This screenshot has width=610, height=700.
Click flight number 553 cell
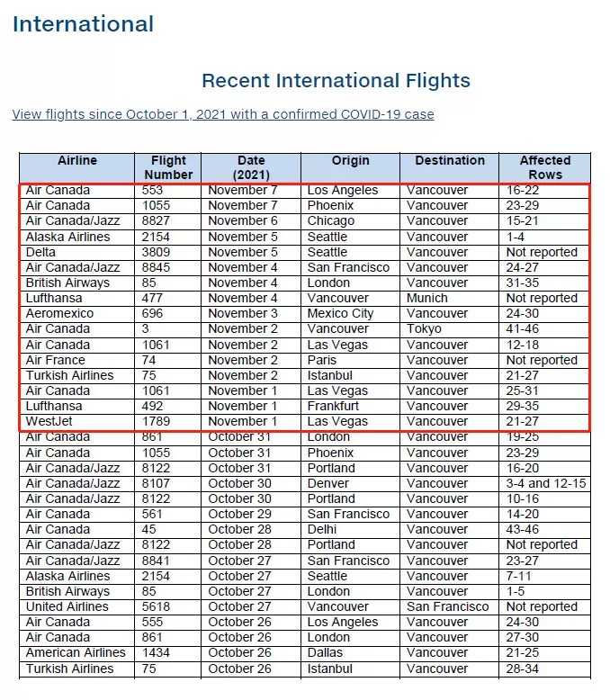pyautogui.click(x=168, y=190)
